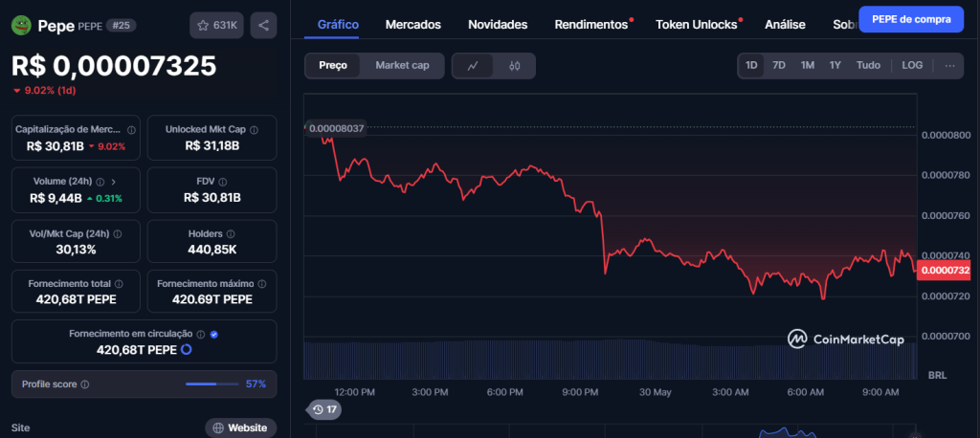Set chart range to 1M
The width and height of the screenshot is (980, 438).
(808, 66)
